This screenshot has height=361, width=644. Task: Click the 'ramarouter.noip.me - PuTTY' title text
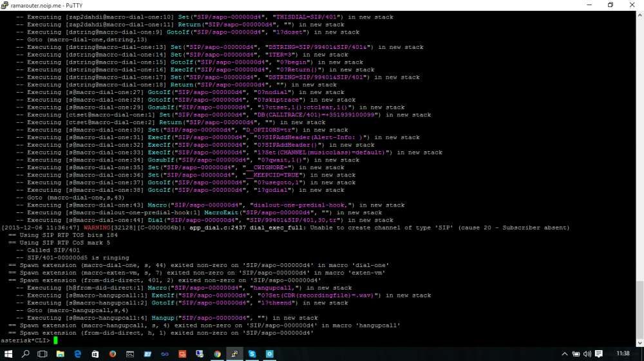(x=47, y=5)
